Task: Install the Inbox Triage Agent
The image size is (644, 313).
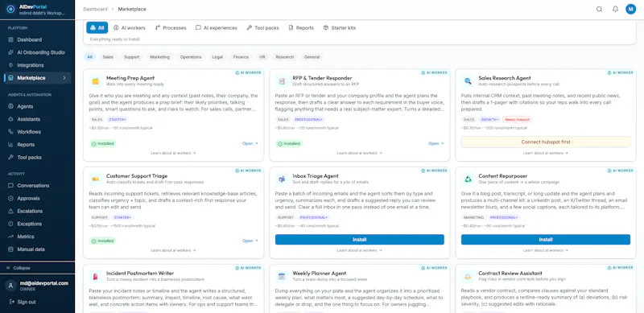Action: 359,240
